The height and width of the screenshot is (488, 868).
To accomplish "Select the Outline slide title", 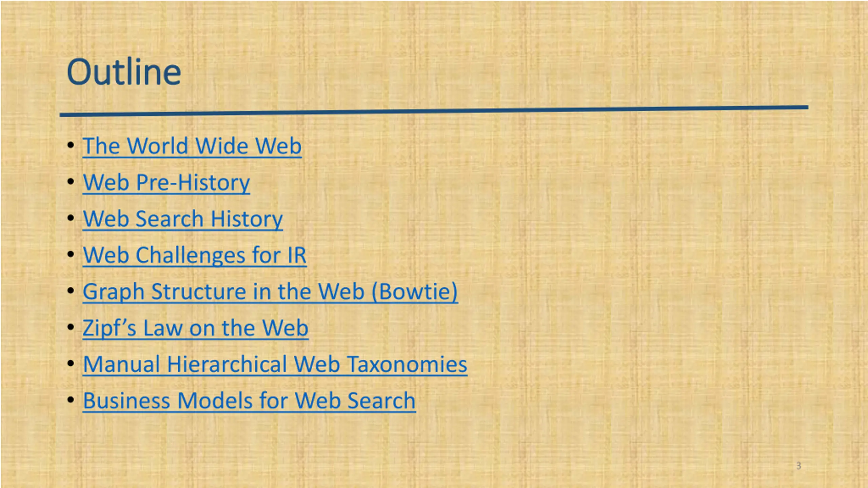I will (124, 72).
